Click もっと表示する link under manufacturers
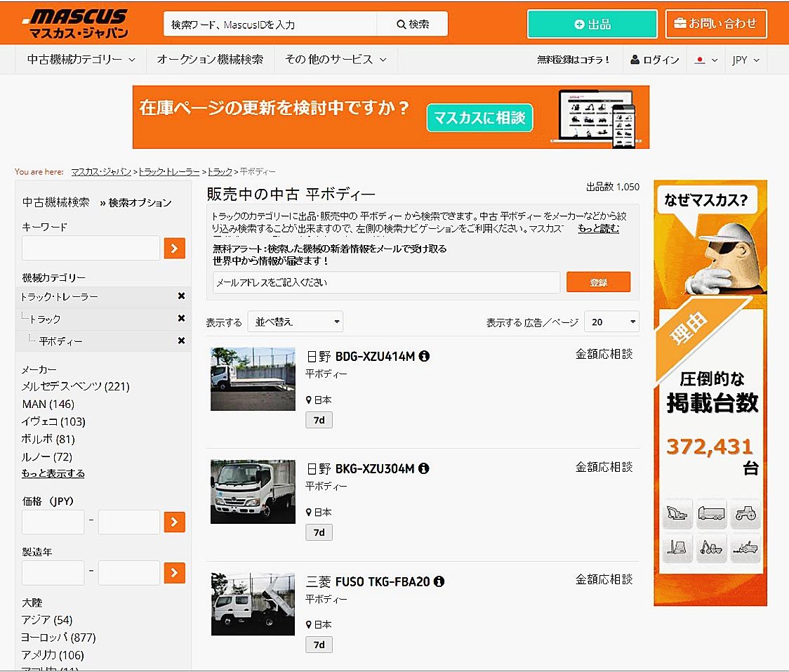This screenshot has width=789, height=672. tap(53, 473)
